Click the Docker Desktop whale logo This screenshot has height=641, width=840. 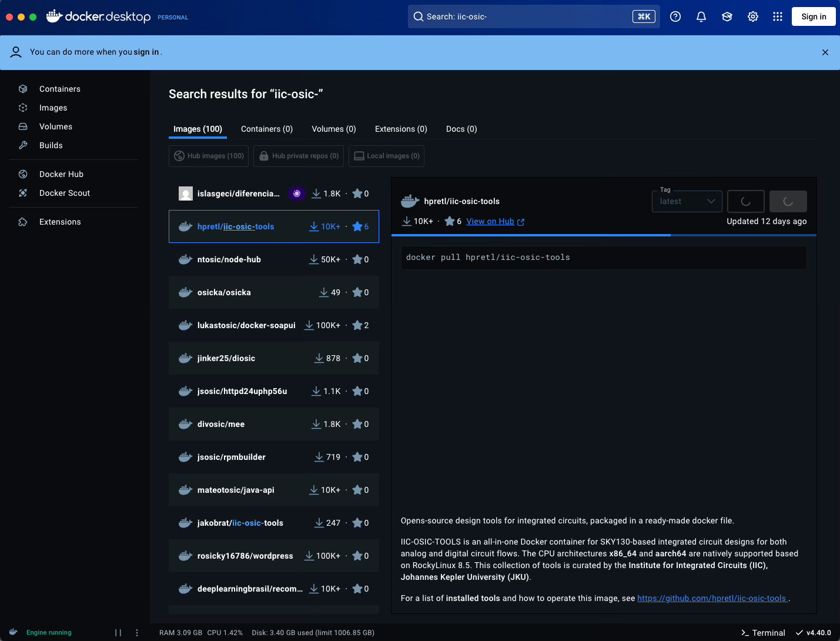point(54,16)
